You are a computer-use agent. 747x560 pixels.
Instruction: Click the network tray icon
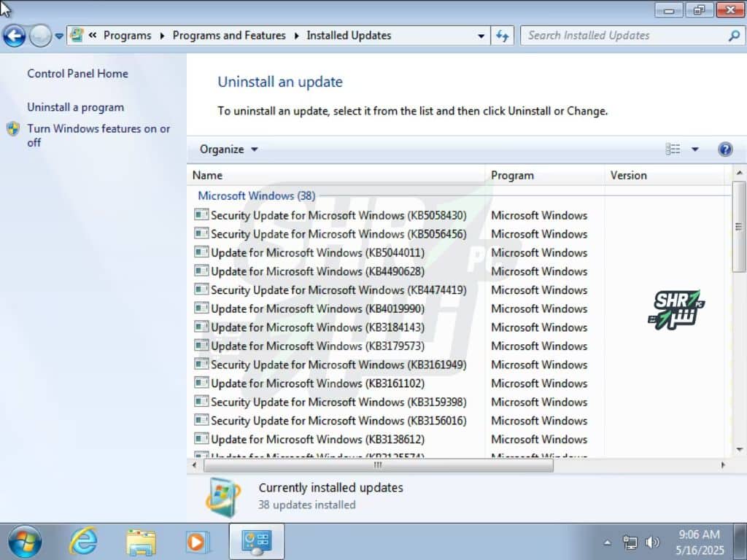click(630, 542)
